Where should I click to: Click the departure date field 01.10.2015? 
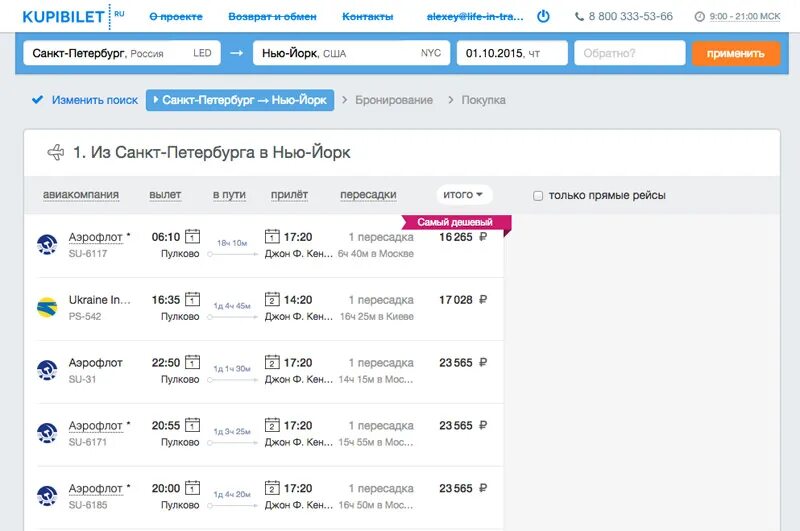[512, 53]
